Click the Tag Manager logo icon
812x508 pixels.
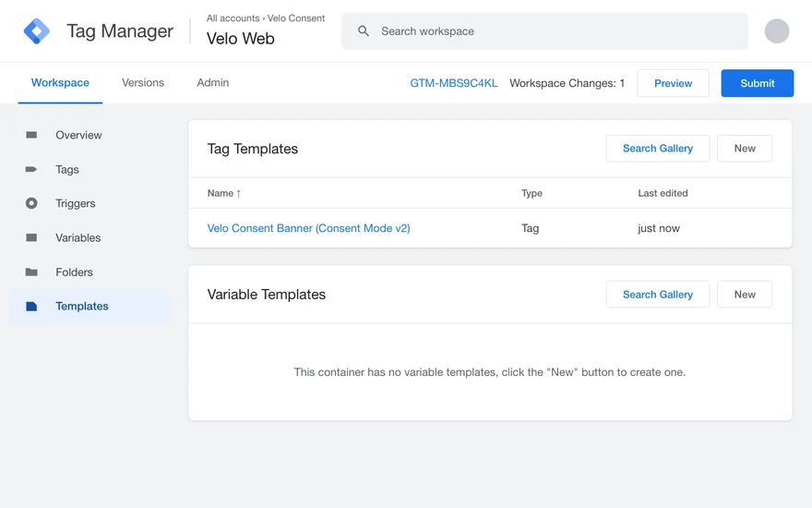[36, 31]
